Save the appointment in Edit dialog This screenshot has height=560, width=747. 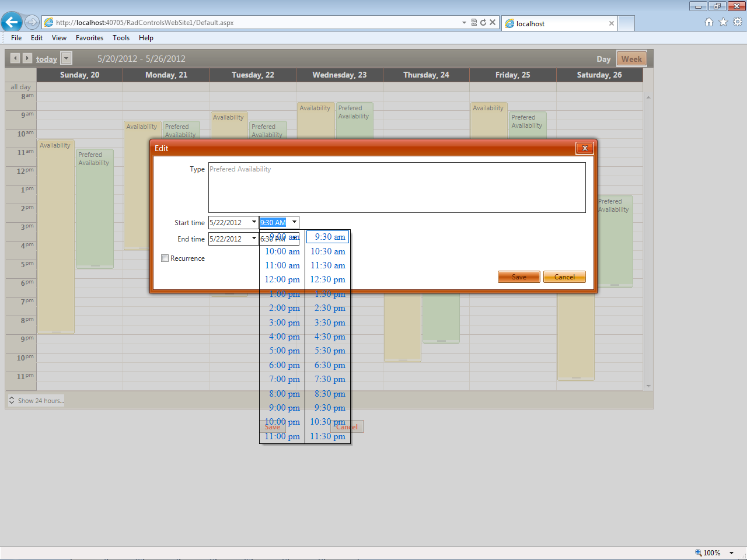519,277
